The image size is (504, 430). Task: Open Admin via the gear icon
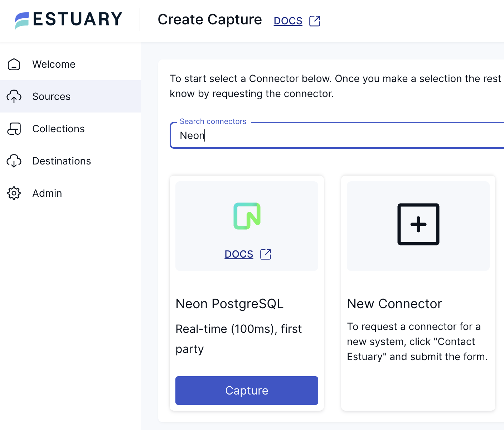pos(14,193)
